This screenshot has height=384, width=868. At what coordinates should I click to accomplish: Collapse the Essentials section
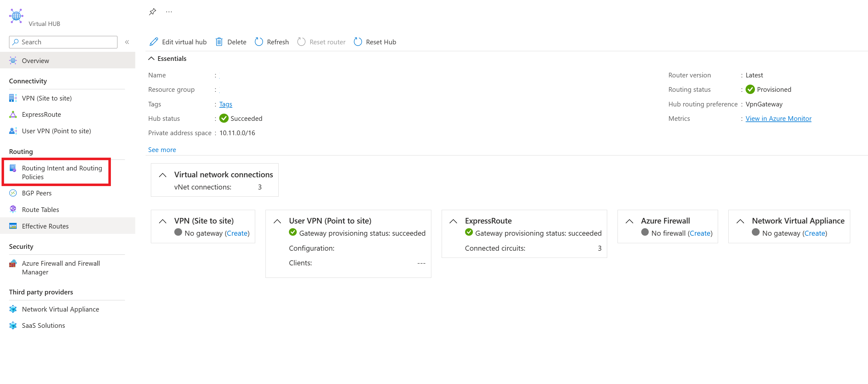151,59
